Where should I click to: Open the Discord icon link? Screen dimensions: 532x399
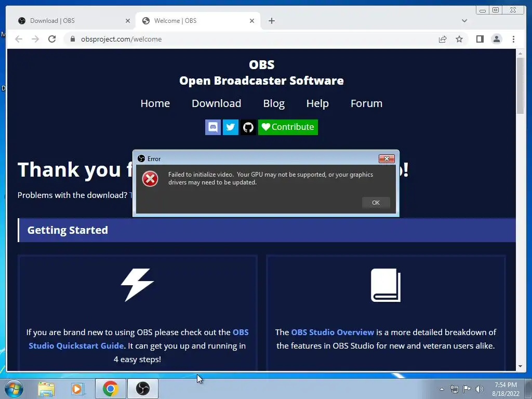212,127
